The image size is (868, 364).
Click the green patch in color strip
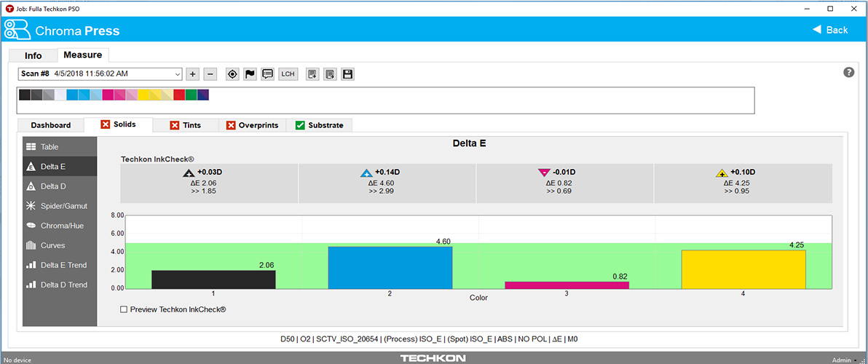[x=191, y=95]
